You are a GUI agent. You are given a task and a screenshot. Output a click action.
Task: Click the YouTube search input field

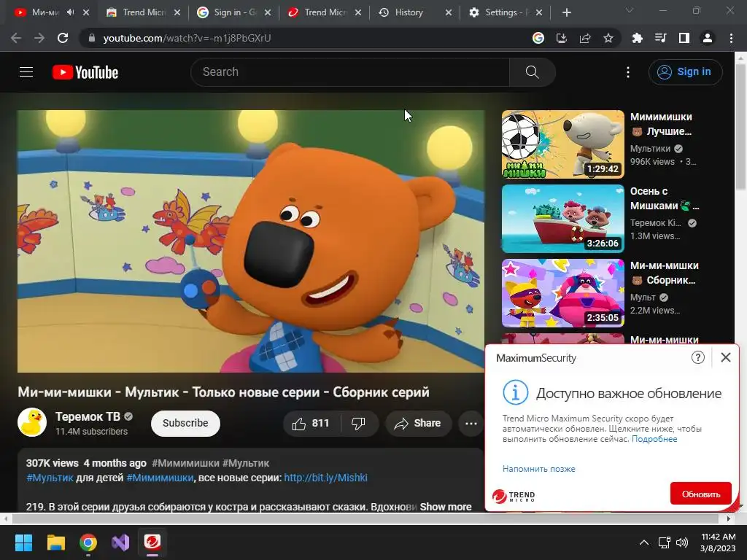(x=350, y=72)
